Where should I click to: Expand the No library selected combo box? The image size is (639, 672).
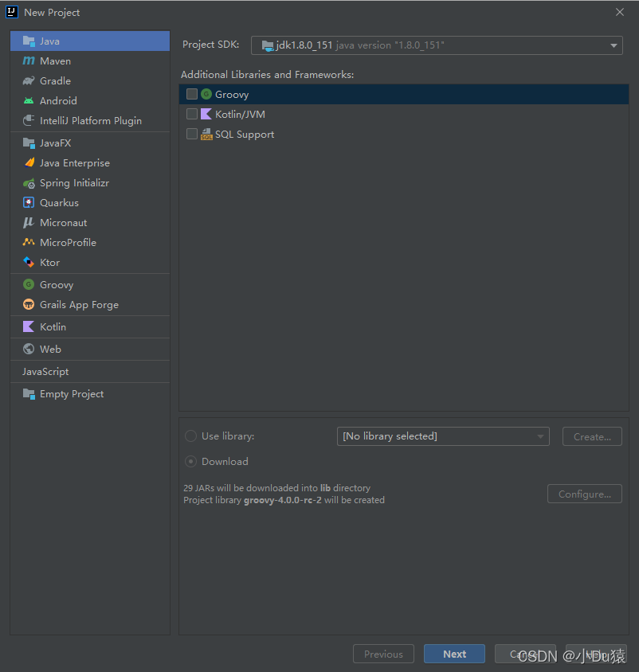[443, 436]
